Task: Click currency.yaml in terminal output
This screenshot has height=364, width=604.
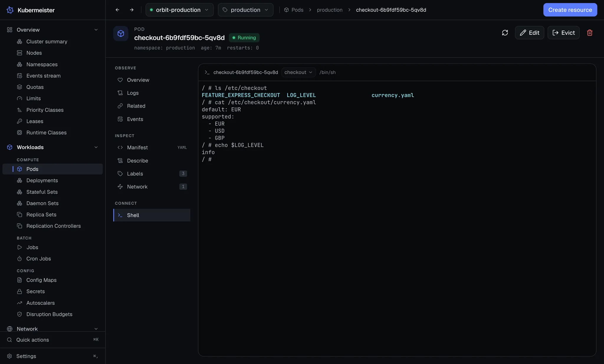Action: 393,95
